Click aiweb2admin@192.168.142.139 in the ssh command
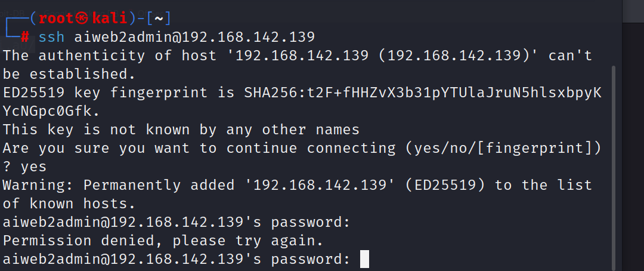This screenshot has width=644, height=271. (194, 38)
